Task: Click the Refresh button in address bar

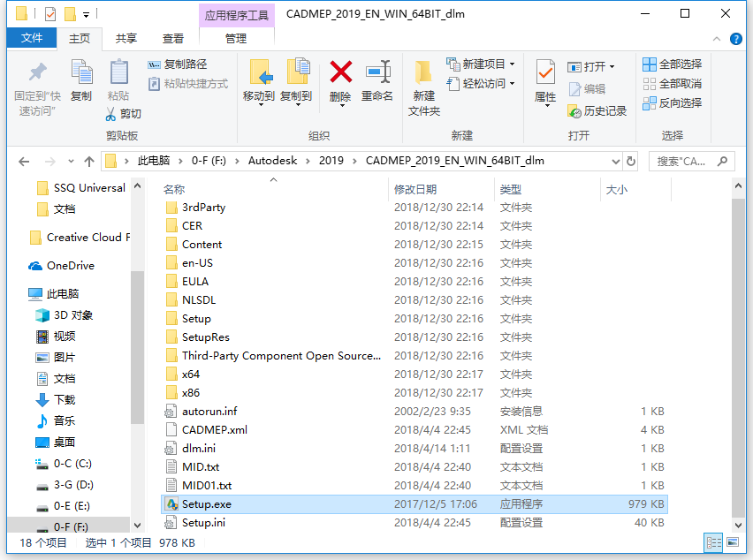Action: click(631, 162)
